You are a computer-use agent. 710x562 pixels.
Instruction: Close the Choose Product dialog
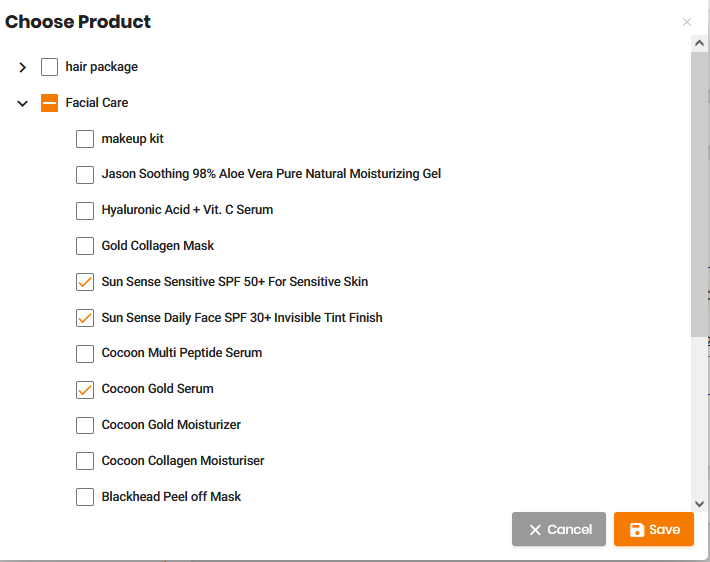click(687, 22)
